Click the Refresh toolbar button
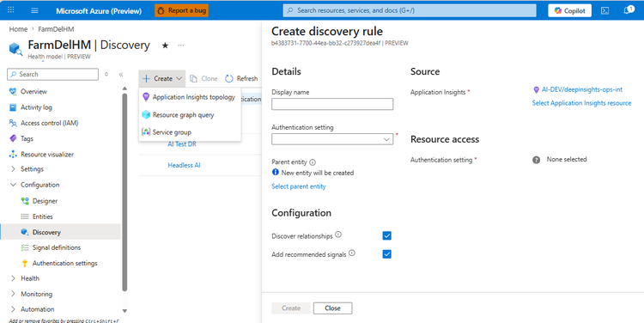 click(241, 78)
